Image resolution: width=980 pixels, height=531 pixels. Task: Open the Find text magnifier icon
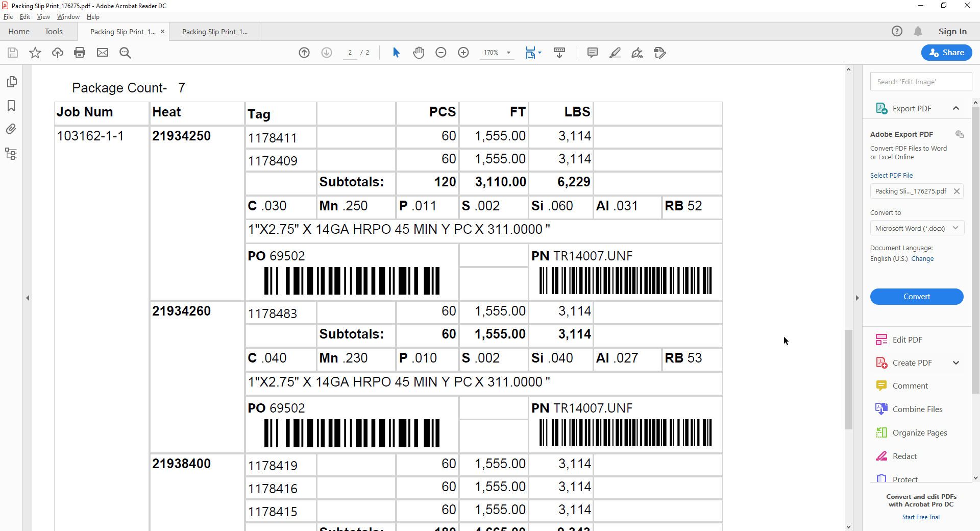[125, 53]
